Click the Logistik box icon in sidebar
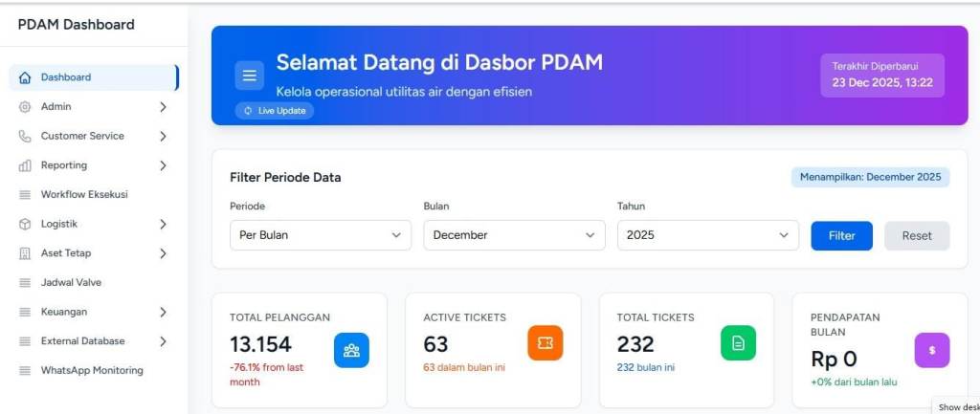 click(25, 224)
